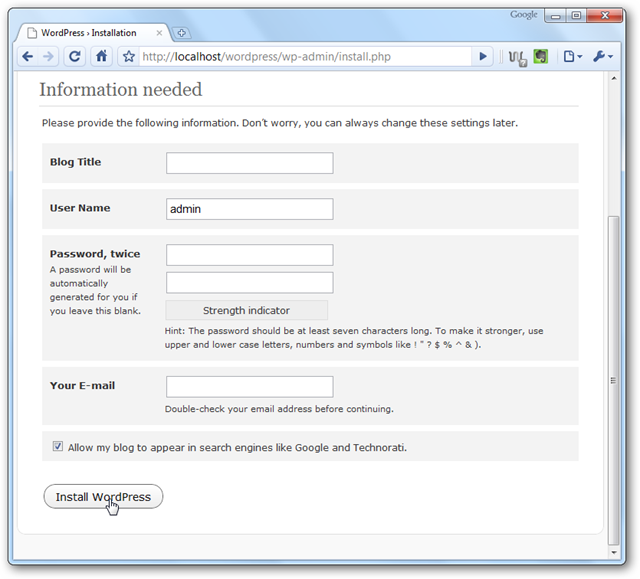
Task: Click the Information needed heading
Action: coord(120,89)
